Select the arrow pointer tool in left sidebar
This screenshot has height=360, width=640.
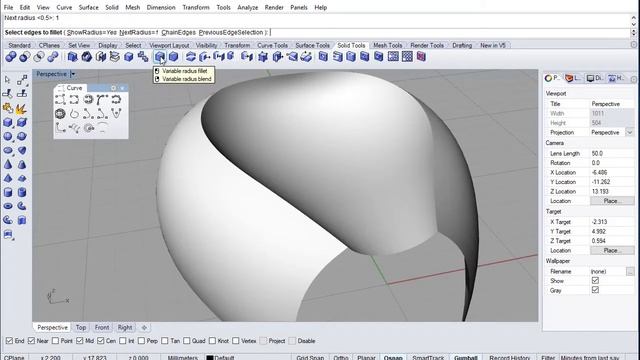(7, 80)
